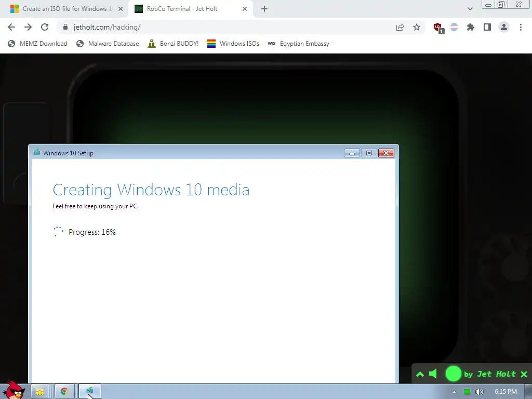
Task: Open the striped flag extension icon
Action: click(454, 27)
